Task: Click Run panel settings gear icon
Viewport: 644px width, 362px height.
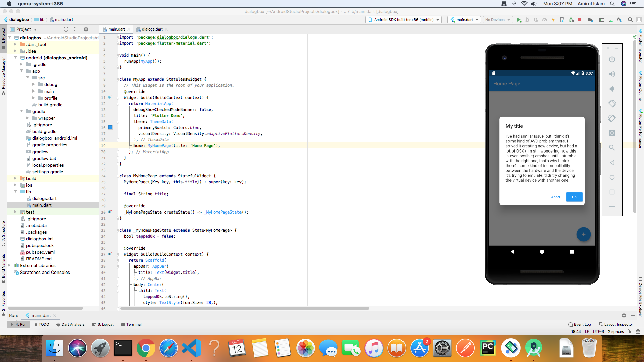Action: pyautogui.click(x=624, y=315)
